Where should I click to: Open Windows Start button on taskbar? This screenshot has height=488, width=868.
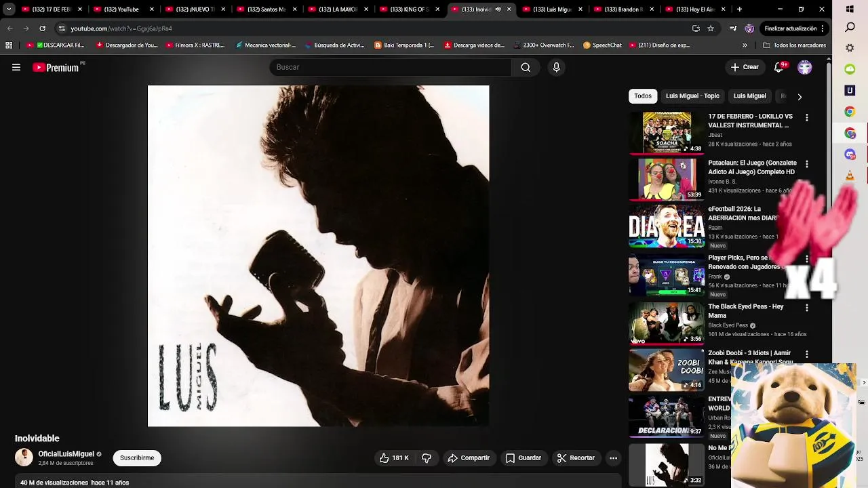tap(850, 9)
